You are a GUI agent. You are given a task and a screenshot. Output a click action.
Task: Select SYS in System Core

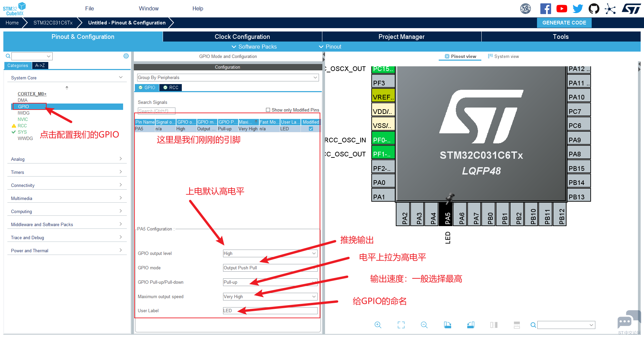tap(22, 132)
